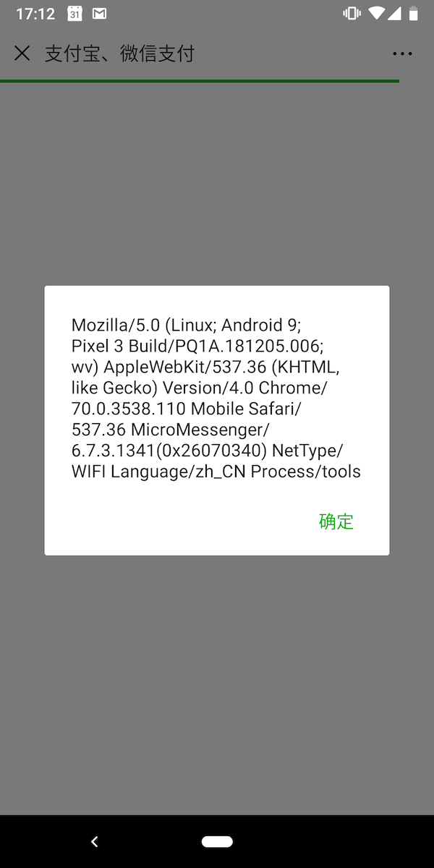Tap the green 确定 confirm button
The image size is (434, 868).
tap(336, 522)
